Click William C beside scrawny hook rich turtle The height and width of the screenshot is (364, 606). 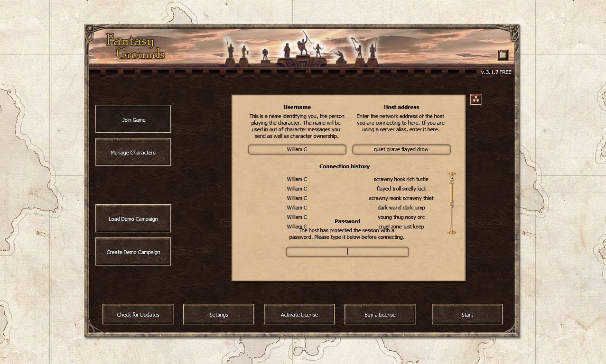297,179
